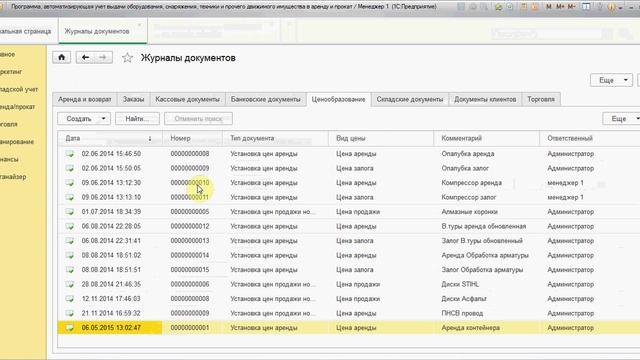The height and width of the screenshot is (360, 640).
Task: Click document icon of row Аренда Обработка арматуры
Action: tap(70, 255)
